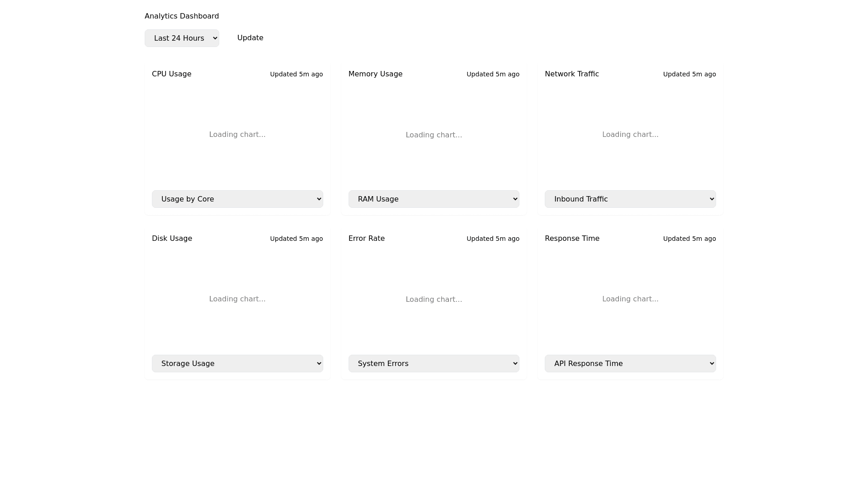Screen dimensions: 868x488
Task: Click Network Traffic's Updated 5m ago label
Action: (689, 75)
